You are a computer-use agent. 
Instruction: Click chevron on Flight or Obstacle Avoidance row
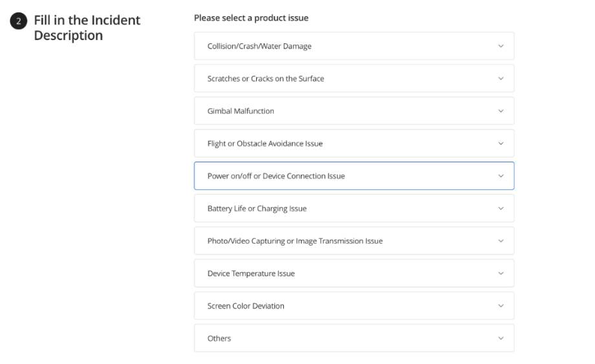[501, 144]
